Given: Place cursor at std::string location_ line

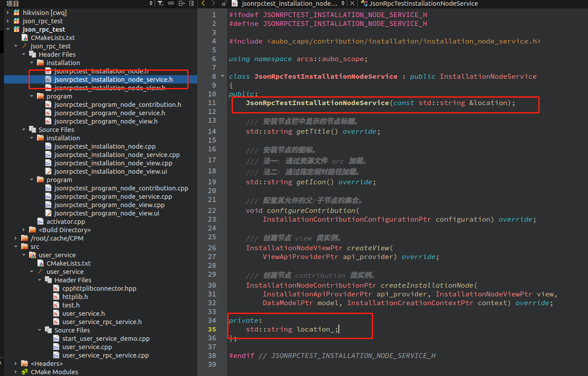Looking at the screenshot, I should pos(292,329).
